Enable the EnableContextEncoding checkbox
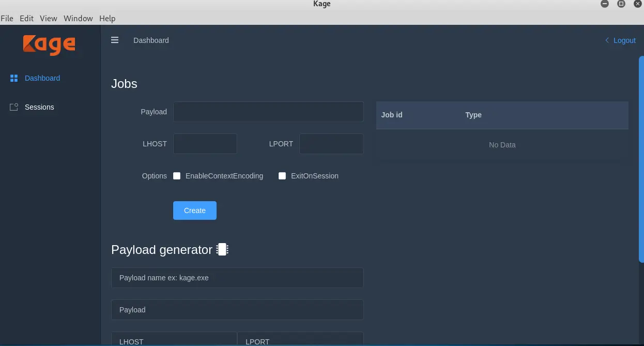Image resolution: width=644 pixels, height=346 pixels. (177, 176)
